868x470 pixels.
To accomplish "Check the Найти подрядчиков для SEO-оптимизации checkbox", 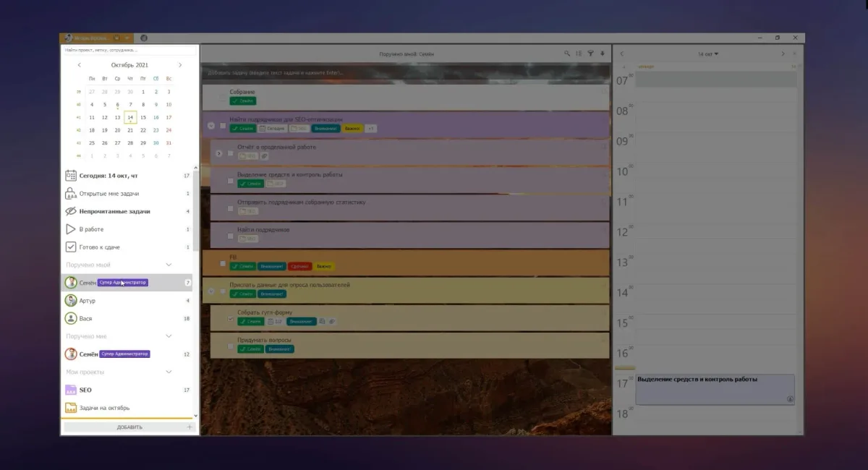I will point(223,125).
